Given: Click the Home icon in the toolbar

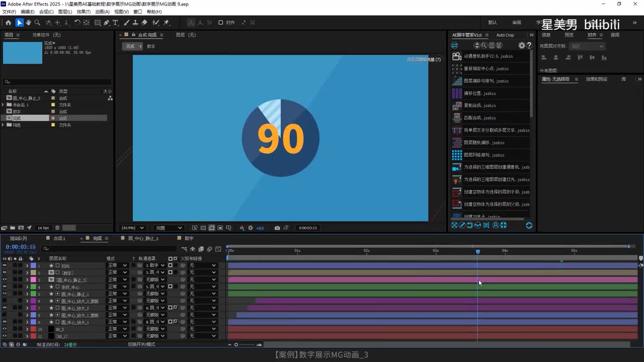Looking at the screenshot, I should 8,23.
